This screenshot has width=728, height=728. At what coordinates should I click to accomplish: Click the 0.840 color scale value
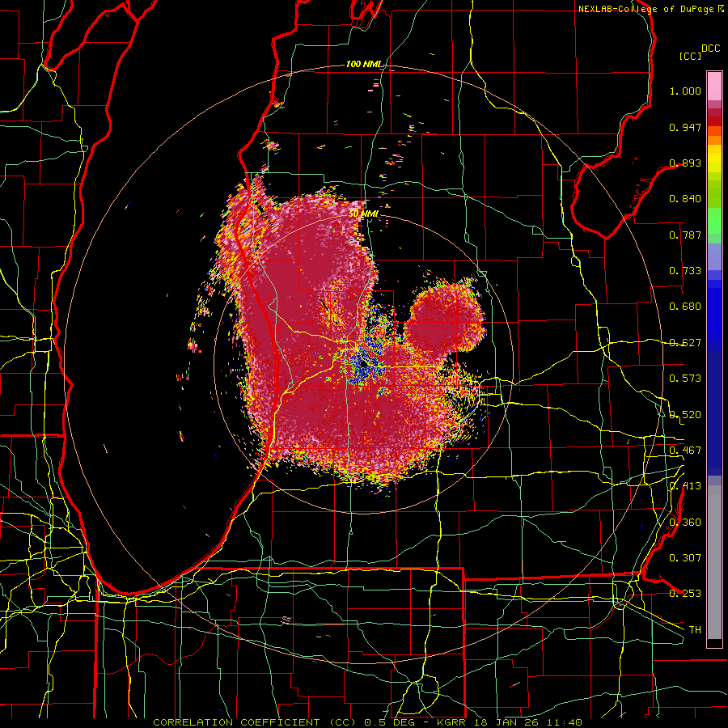pos(685,199)
